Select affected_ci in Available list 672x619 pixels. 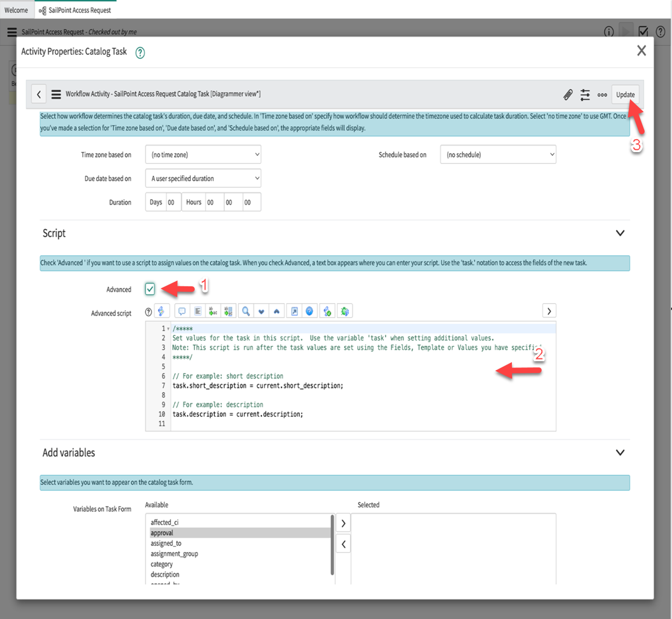[x=165, y=522]
